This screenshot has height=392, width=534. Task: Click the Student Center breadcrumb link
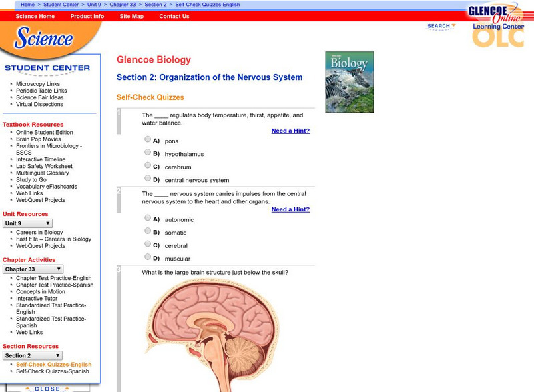pyautogui.click(x=61, y=5)
